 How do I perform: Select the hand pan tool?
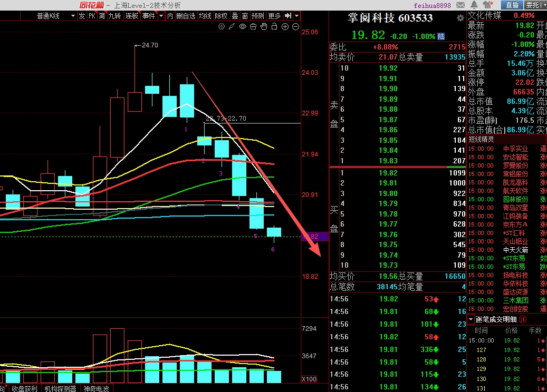pyautogui.click(x=264, y=26)
